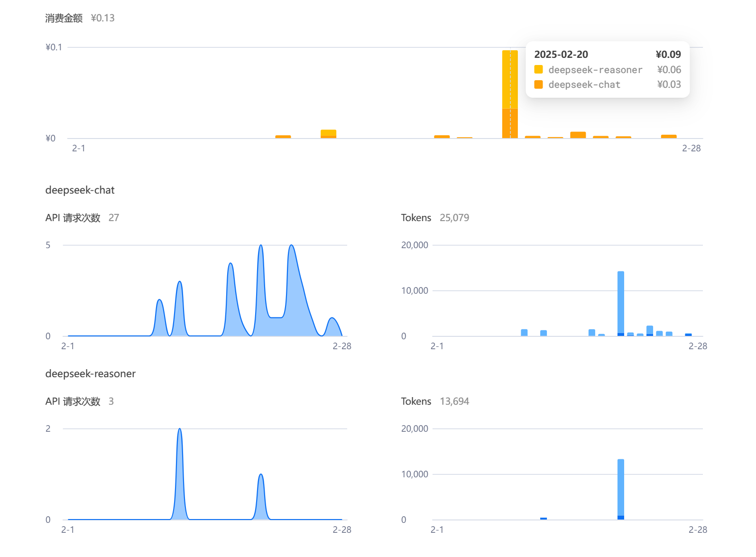Image resolution: width=756 pixels, height=557 pixels.
Task: Click the deepseek-chat entry in tooltip
Action: click(584, 84)
